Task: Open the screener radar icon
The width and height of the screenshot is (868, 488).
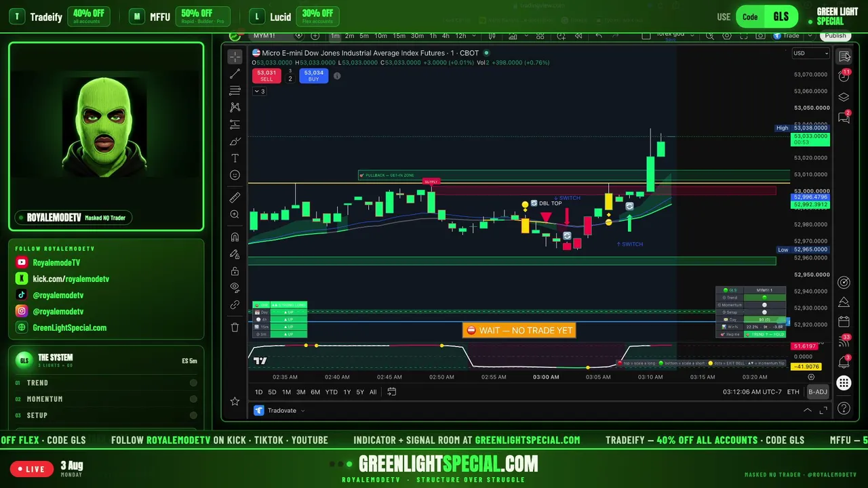Action: tap(844, 282)
